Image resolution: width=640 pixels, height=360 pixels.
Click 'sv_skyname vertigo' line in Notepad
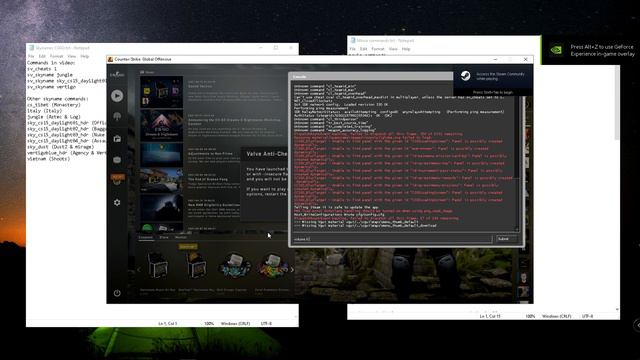[x=51, y=87]
